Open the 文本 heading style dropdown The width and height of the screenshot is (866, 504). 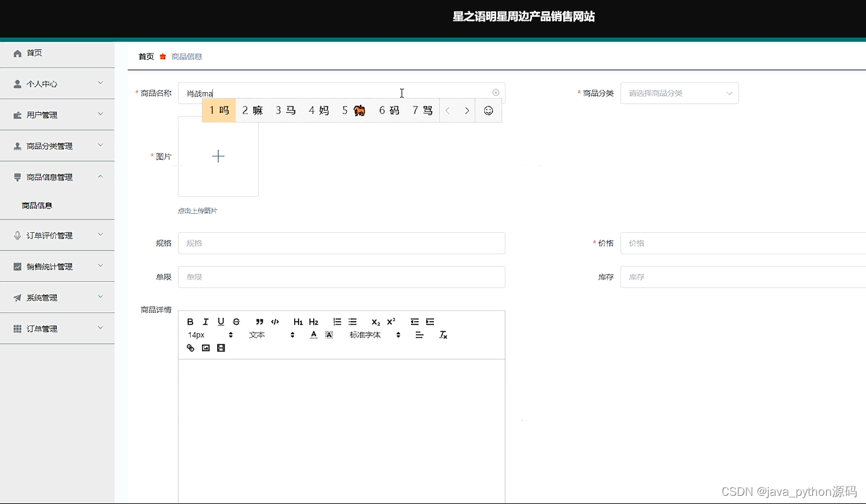(271, 335)
